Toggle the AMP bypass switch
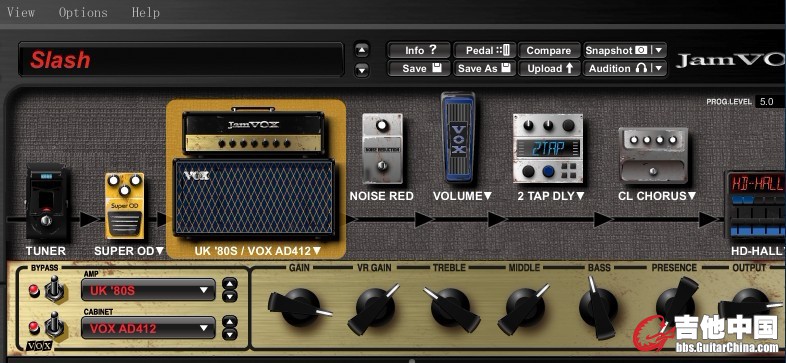The image size is (786, 363). (54, 290)
